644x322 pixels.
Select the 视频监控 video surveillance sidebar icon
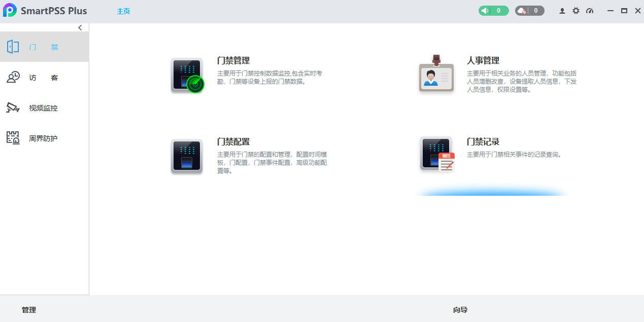click(x=13, y=108)
